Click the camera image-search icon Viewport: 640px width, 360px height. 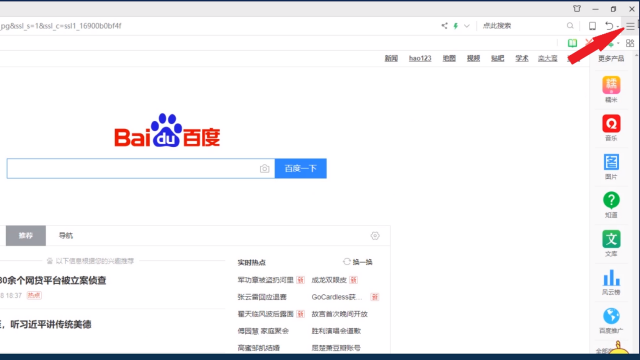[264, 169]
